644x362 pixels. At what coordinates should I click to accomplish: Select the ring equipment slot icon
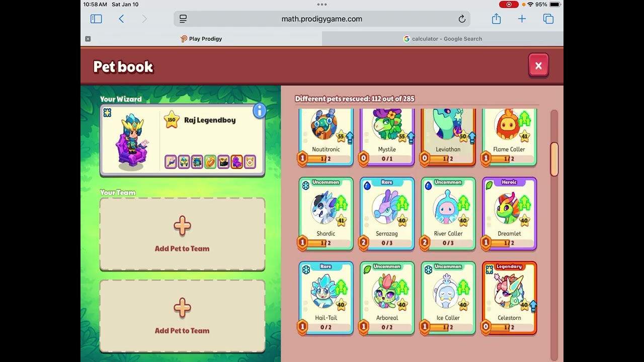[x=210, y=162]
